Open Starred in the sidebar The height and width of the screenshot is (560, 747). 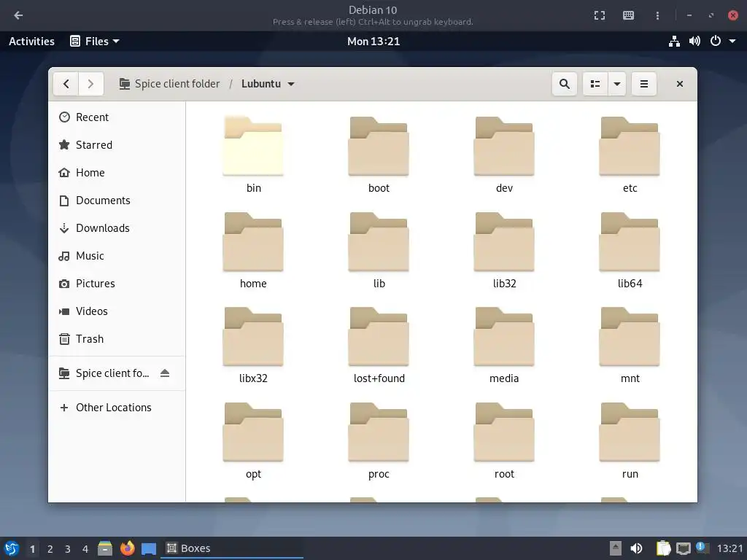(117, 145)
